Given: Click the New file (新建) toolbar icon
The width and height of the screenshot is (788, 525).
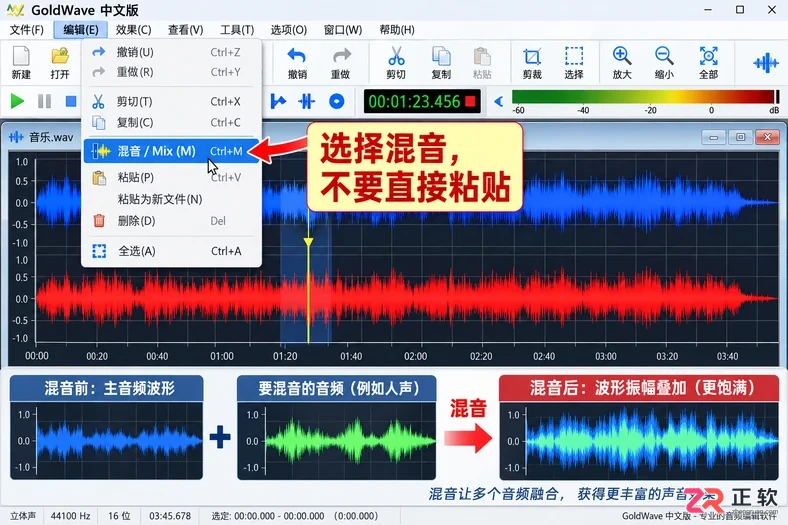Looking at the screenshot, I should click(x=21, y=56).
